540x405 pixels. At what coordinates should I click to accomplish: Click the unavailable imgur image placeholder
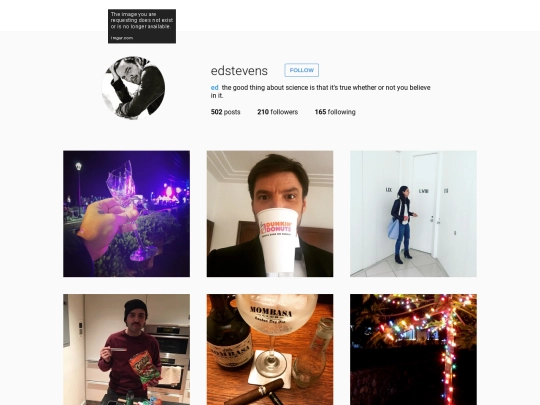point(142,26)
